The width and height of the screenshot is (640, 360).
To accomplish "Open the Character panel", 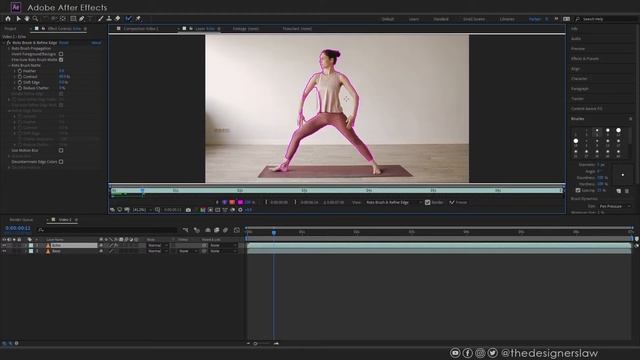I will 579,78.
